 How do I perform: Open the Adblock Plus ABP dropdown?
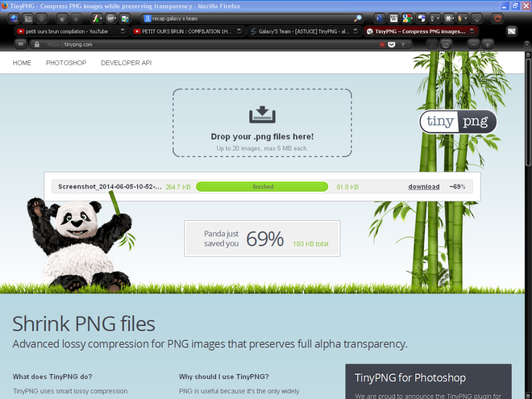tap(111, 19)
